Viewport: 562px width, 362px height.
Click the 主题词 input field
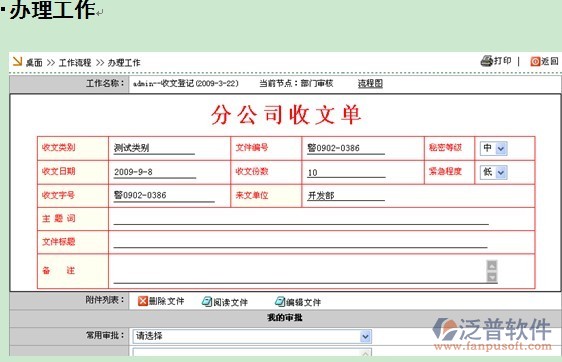301,219
